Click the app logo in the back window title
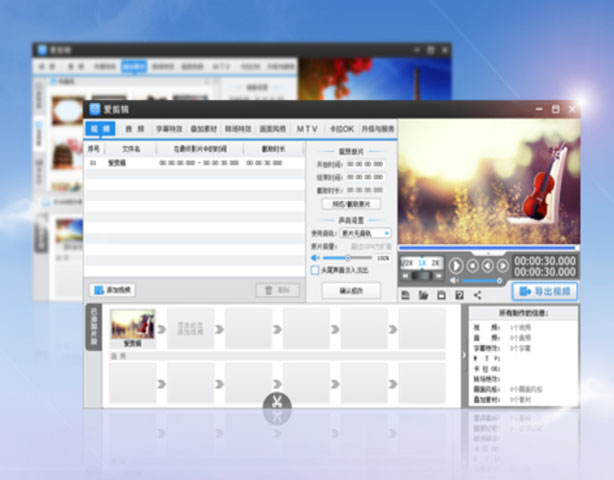This screenshot has height=480, width=614. 42,50
